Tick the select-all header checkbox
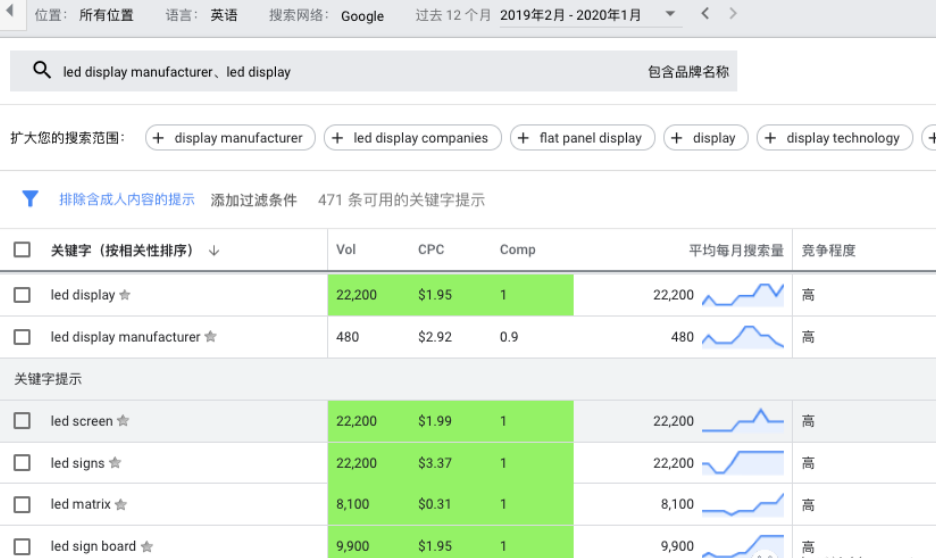Image resolution: width=936 pixels, height=558 pixels. point(22,250)
